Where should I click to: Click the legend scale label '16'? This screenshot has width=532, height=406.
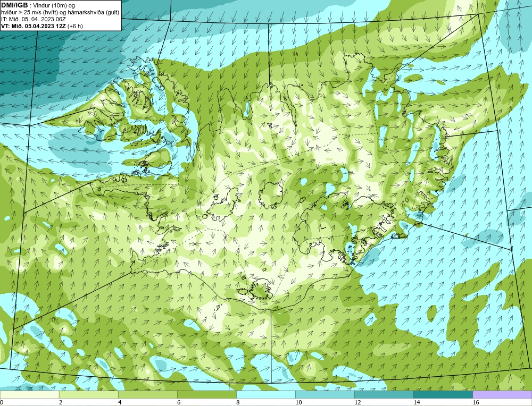coord(475,402)
